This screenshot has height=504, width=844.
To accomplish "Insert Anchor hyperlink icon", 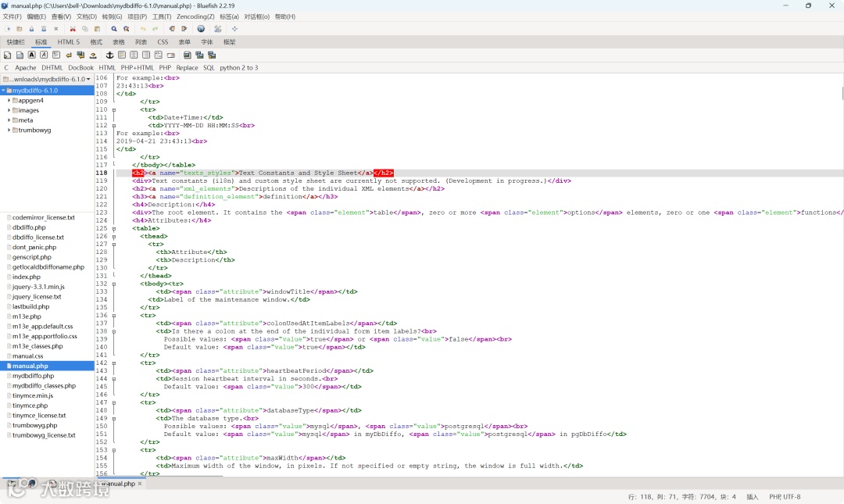I will pos(110,55).
